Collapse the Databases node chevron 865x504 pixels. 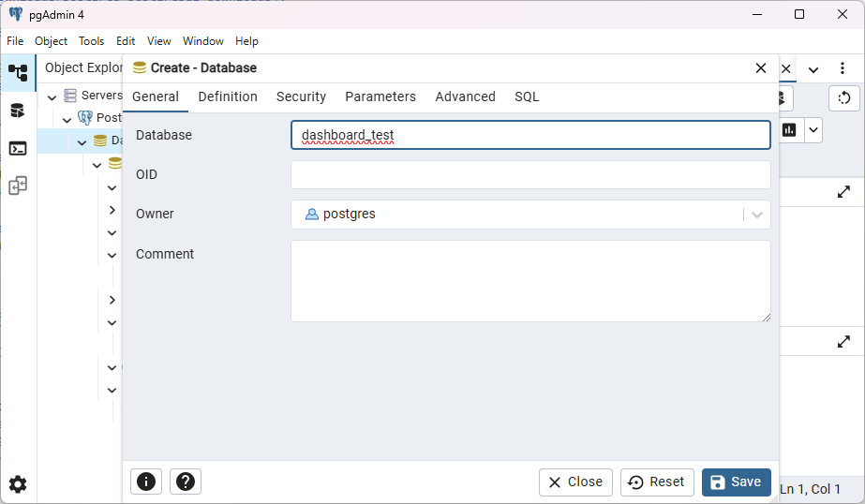(x=82, y=142)
